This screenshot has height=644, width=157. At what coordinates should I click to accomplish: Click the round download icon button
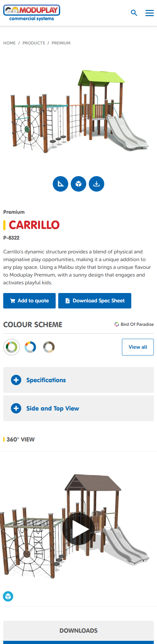click(97, 184)
